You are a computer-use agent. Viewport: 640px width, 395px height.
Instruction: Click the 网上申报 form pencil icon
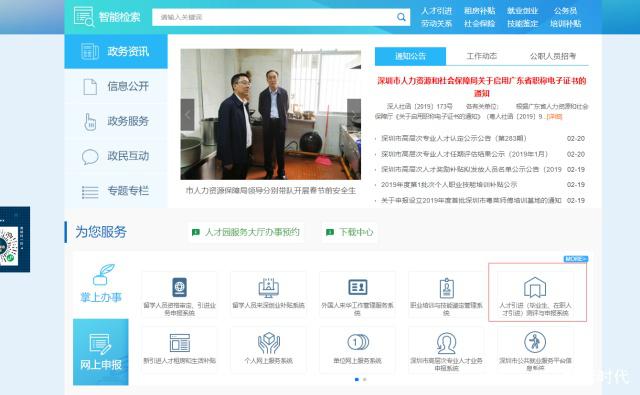click(x=100, y=344)
